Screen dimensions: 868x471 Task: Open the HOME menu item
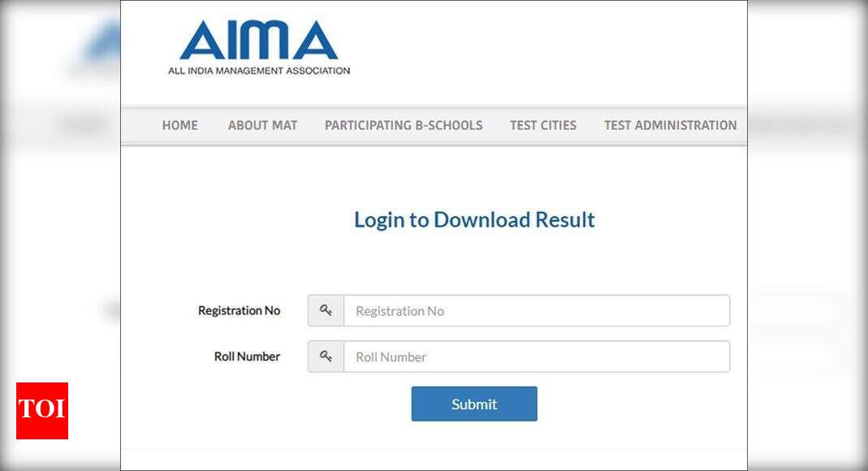click(179, 125)
